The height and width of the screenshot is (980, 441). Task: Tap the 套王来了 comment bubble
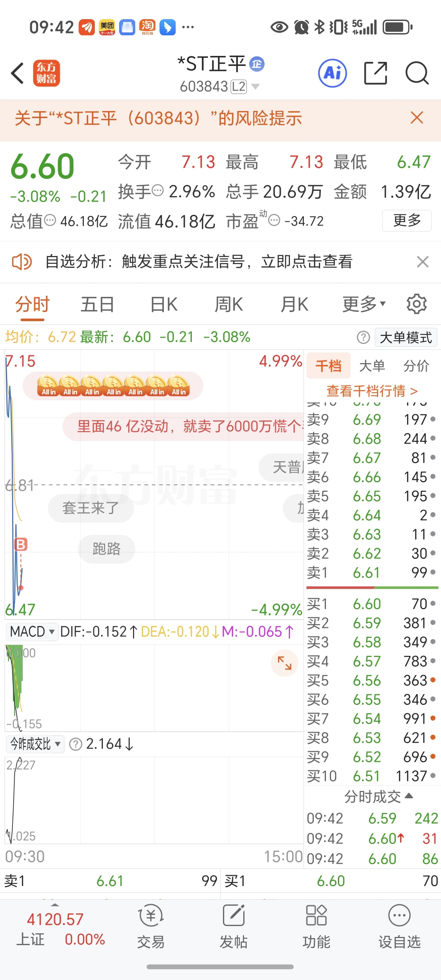[90, 508]
